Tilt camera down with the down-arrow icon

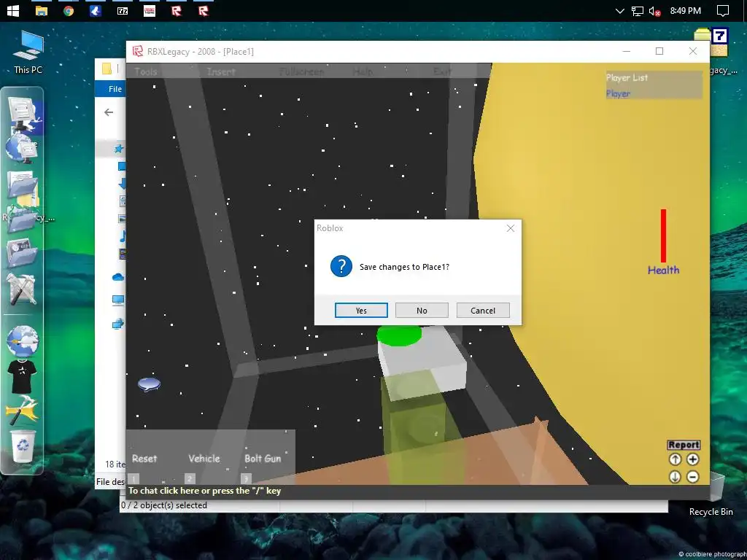(675, 477)
